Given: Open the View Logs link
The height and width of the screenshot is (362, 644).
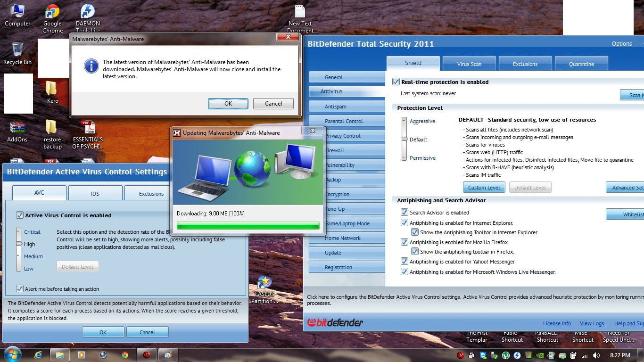Looking at the screenshot, I should point(592,323).
